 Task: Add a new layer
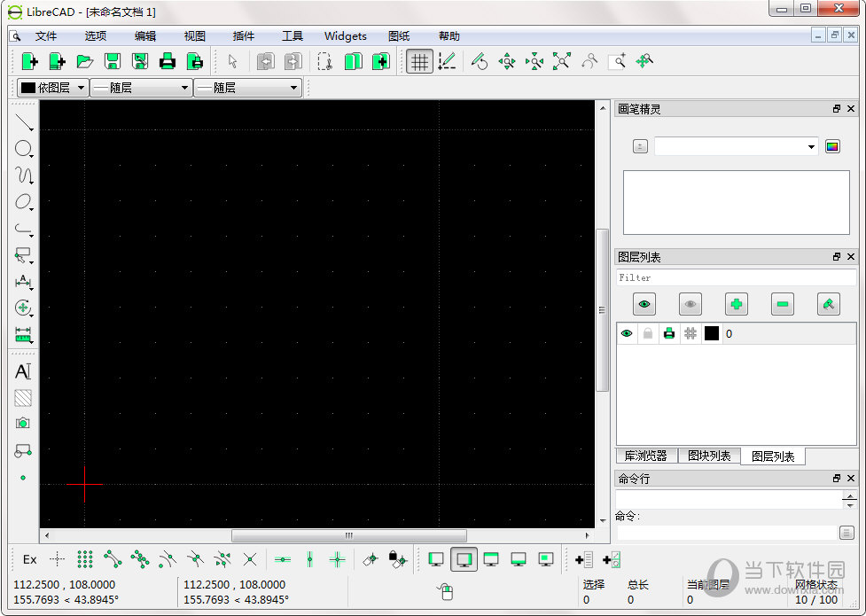point(737,304)
